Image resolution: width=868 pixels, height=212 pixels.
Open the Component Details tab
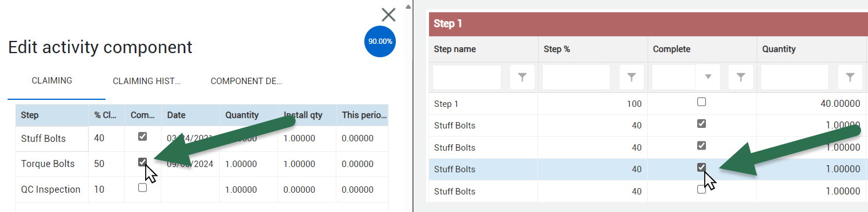[247, 81]
